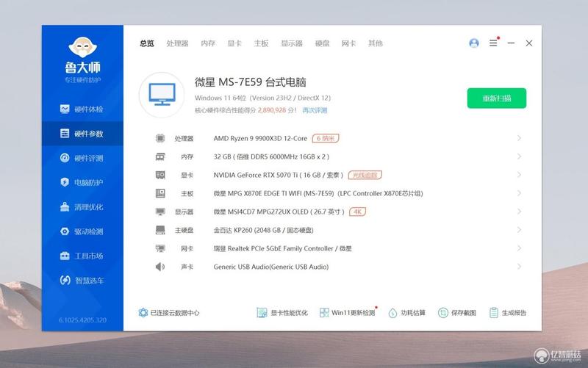This screenshot has width=588, height=368.
Task: Open 硬件评测 benchmark section
Action: (x=82, y=158)
